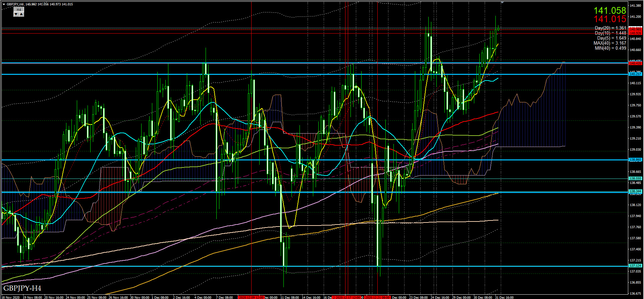The image size is (644, 299).
Task: Click the 140.435 red price level tag
Action: [x=636, y=63]
